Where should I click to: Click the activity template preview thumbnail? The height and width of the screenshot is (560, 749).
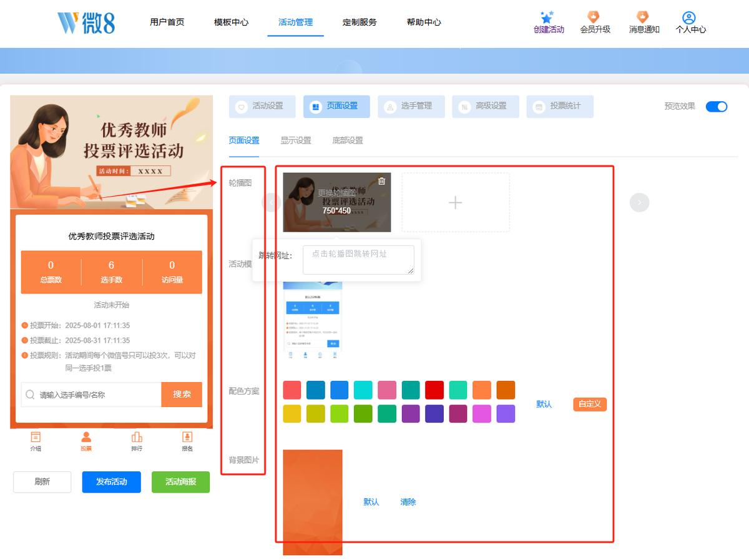313,320
